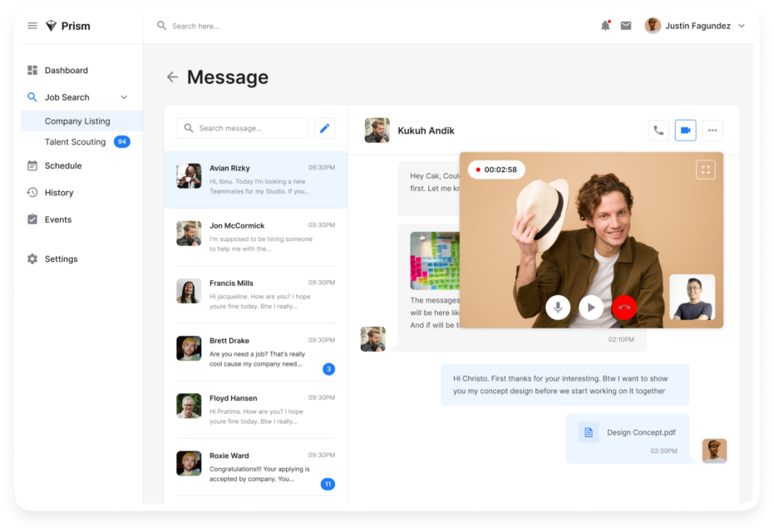Click the compose new message pencil icon
The height and width of the screenshot is (532, 774).
point(325,128)
